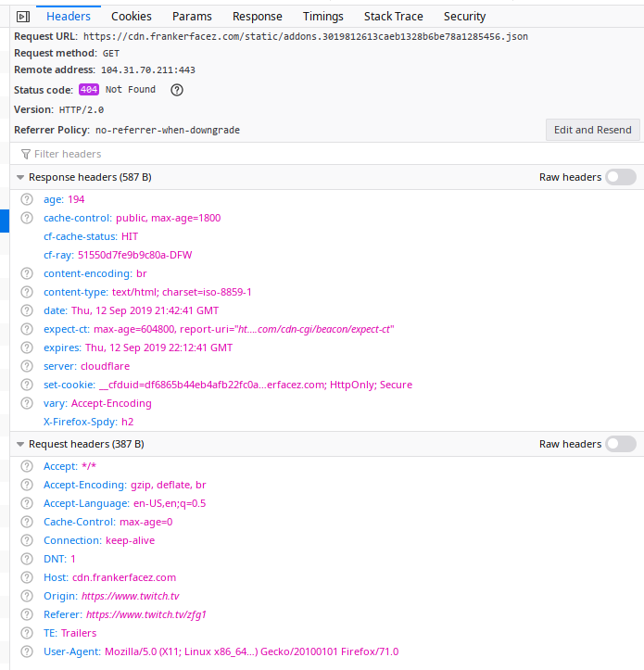644x670 pixels.
Task: Open help icon for request Cache-Control header
Action: pyautogui.click(x=27, y=522)
